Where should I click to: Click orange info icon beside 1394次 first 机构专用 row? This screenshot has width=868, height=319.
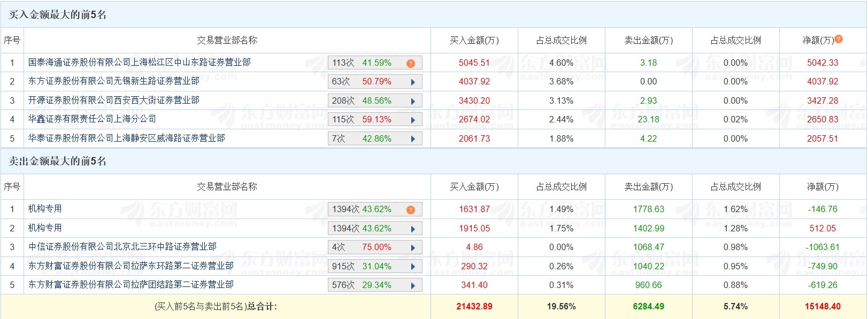point(411,209)
